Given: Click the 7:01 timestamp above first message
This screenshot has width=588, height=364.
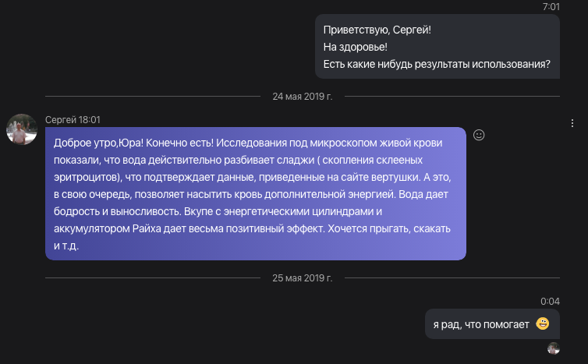Looking at the screenshot, I should pyautogui.click(x=551, y=7).
